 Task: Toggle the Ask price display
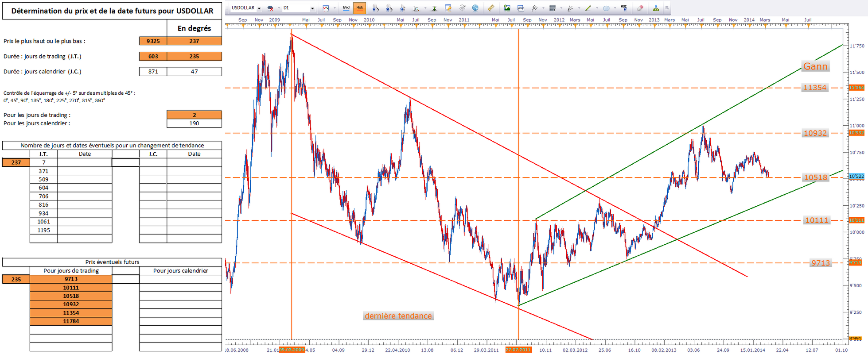point(359,8)
